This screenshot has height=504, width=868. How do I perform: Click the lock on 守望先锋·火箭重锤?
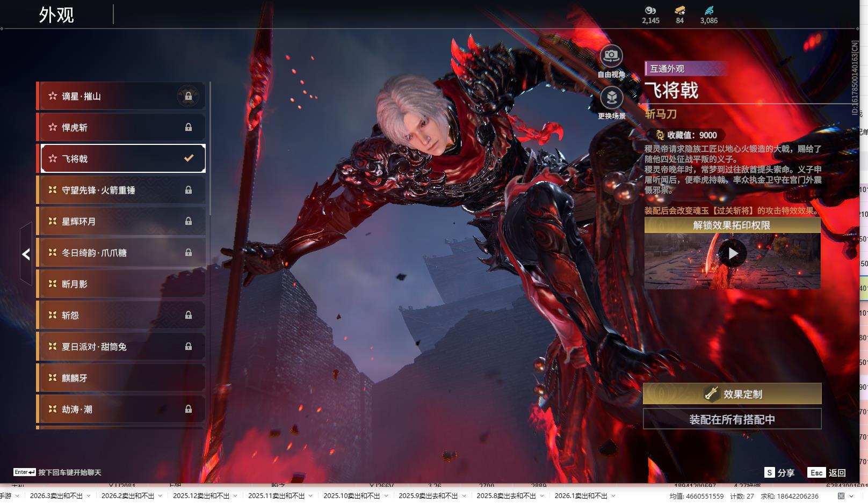pyautogui.click(x=189, y=190)
